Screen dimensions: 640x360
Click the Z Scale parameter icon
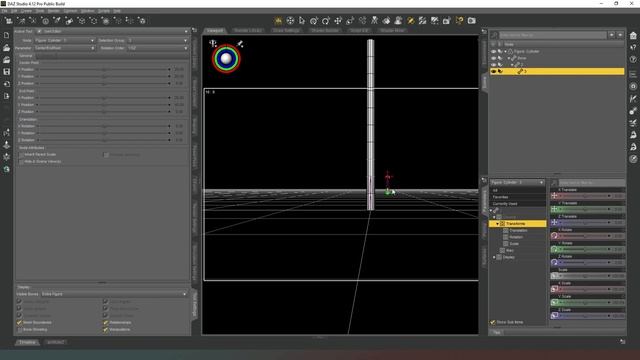coord(554,316)
